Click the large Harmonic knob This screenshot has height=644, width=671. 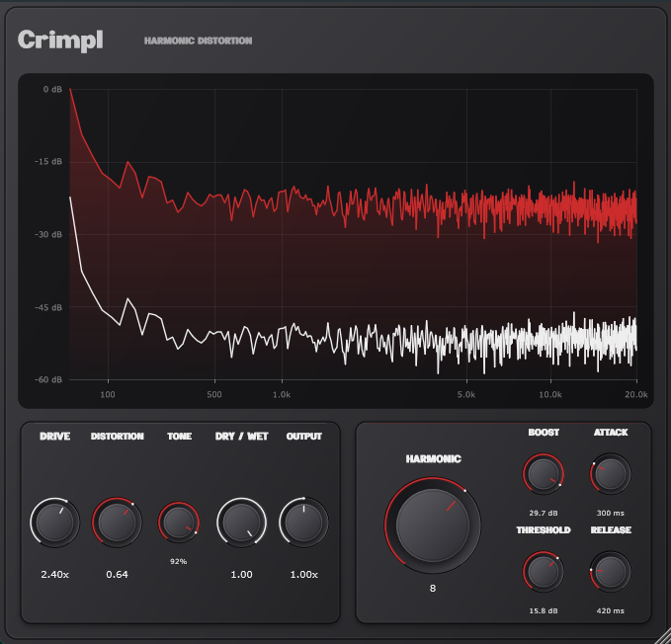[433, 525]
